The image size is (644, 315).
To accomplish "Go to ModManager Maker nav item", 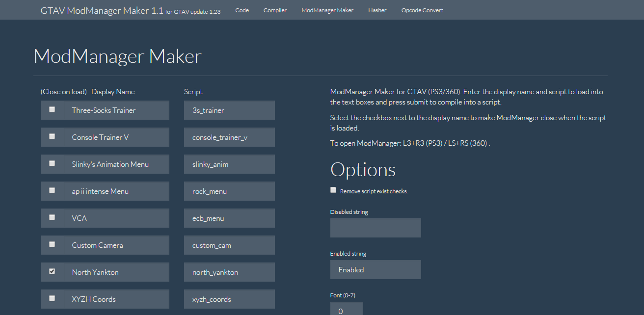I will click(x=327, y=10).
